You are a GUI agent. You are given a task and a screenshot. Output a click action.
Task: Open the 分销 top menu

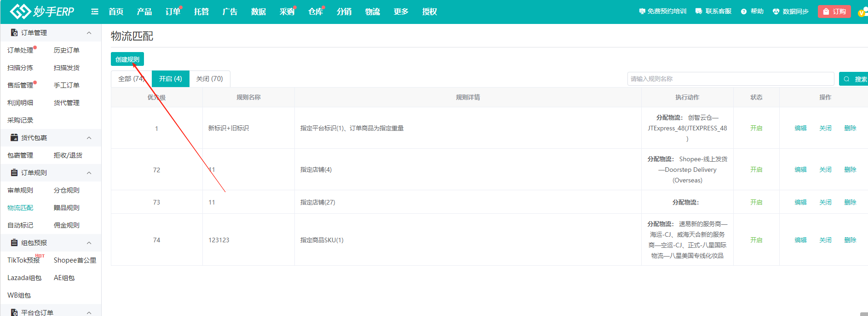point(344,12)
